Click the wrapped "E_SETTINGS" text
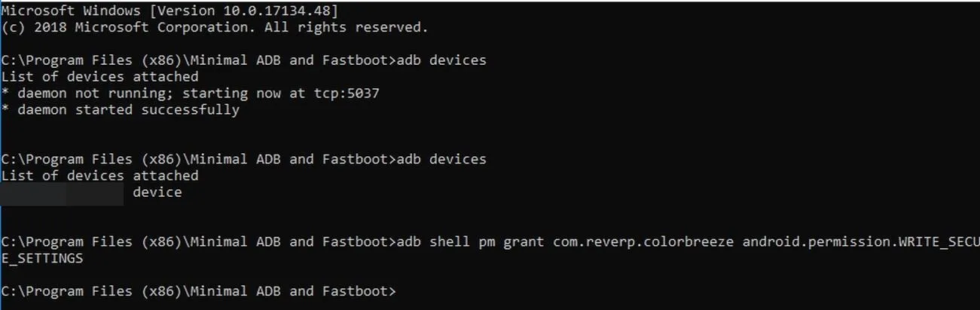980x310 pixels. pyautogui.click(x=42, y=259)
